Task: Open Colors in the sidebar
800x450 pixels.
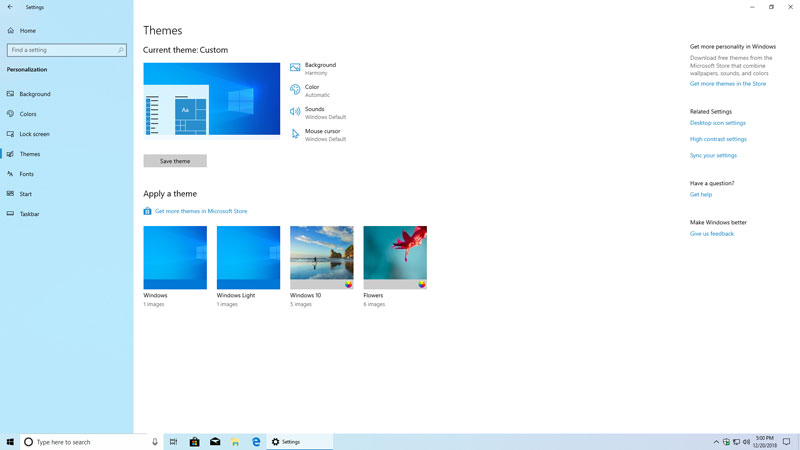Action: tap(28, 114)
